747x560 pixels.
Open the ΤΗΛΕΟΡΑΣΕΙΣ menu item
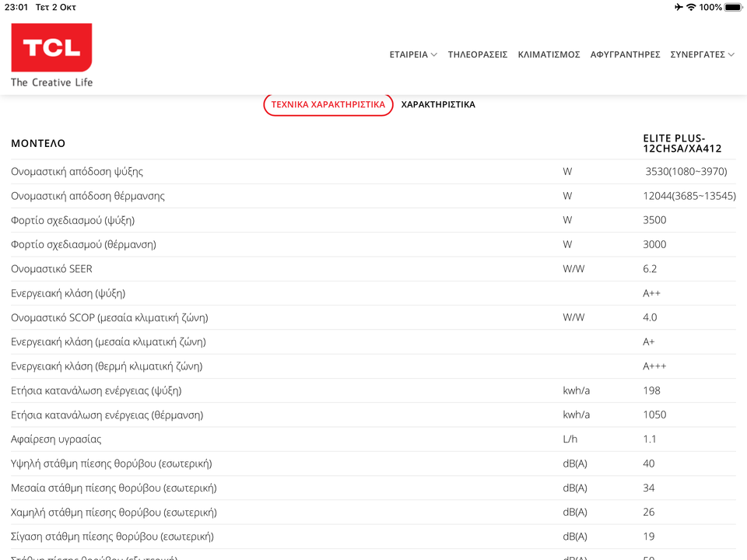477,54
